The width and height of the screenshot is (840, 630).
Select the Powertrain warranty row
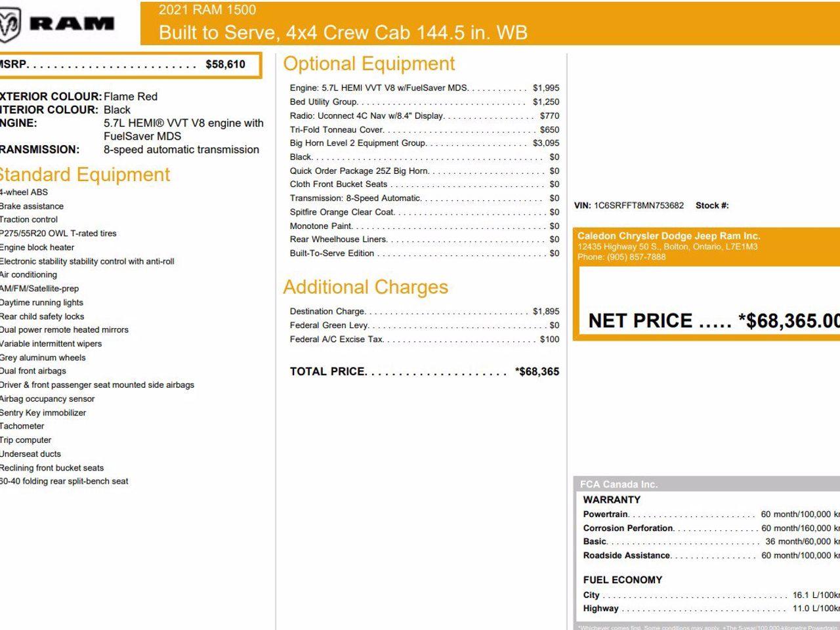pyautogui.click(x=710, y=514)
